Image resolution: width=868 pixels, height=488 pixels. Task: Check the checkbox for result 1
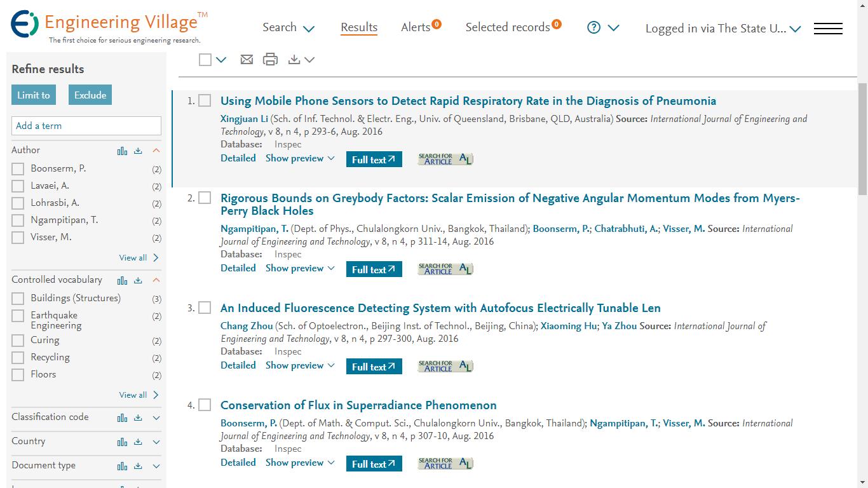point(205,100)
